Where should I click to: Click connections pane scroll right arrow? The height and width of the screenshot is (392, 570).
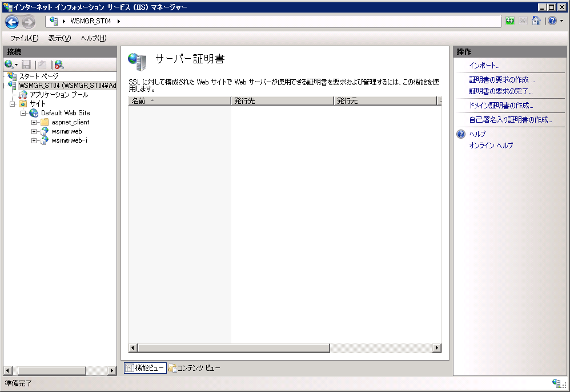(112, 370)
